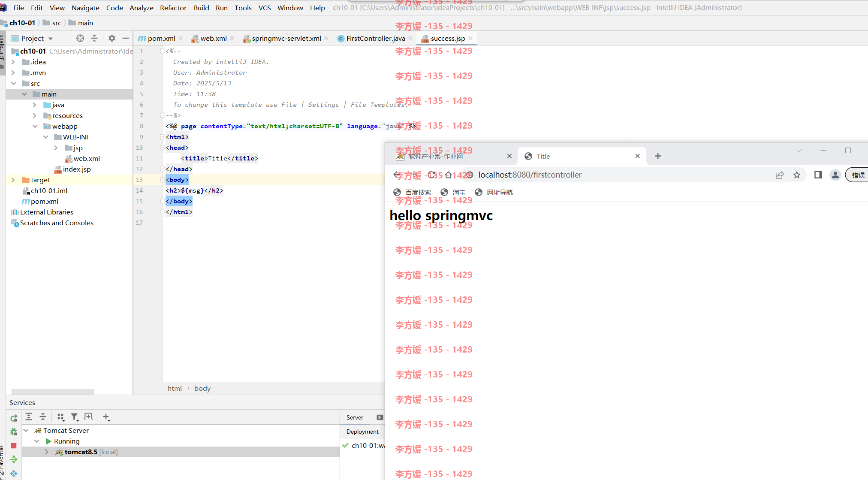This screenshot has width=868, height=480.
Task: Click the Project panel horizontal scrollbar
Action: [52, 391]
